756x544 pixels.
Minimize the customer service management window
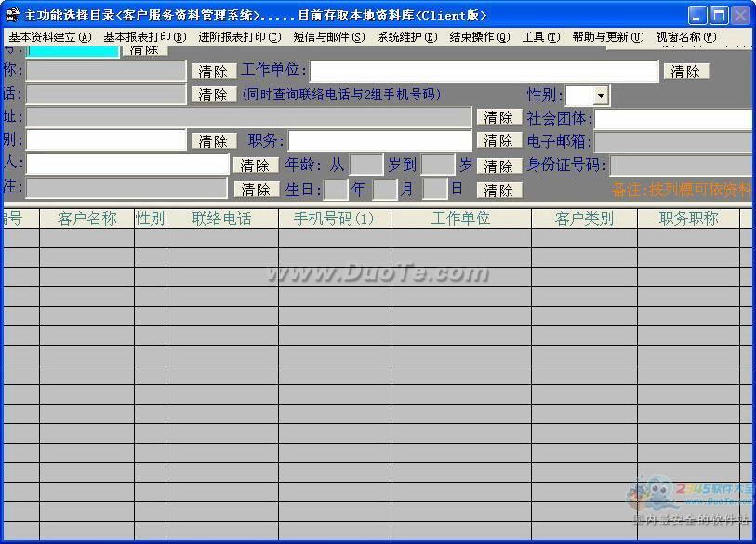click(697, 15)
